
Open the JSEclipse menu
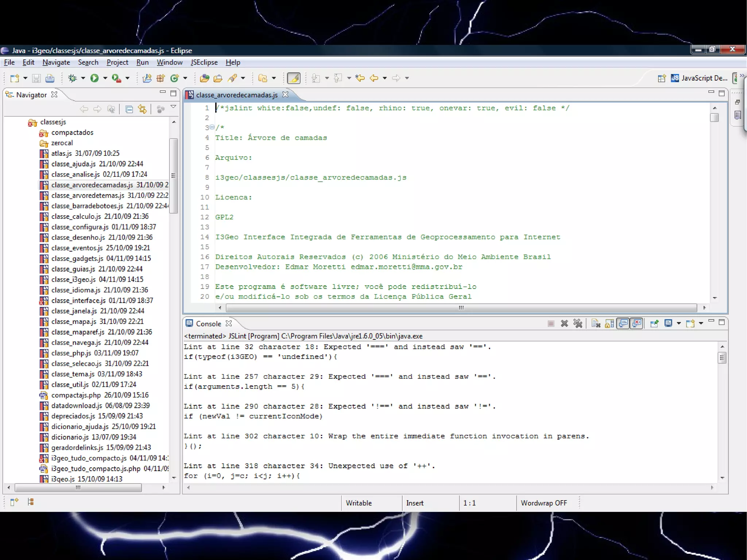pos(204,62)
